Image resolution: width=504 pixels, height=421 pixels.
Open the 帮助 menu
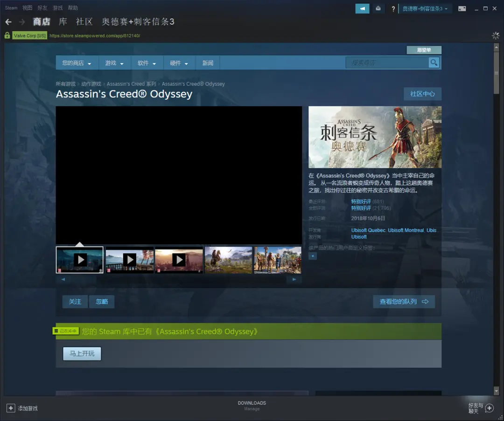tap(73, 8)
